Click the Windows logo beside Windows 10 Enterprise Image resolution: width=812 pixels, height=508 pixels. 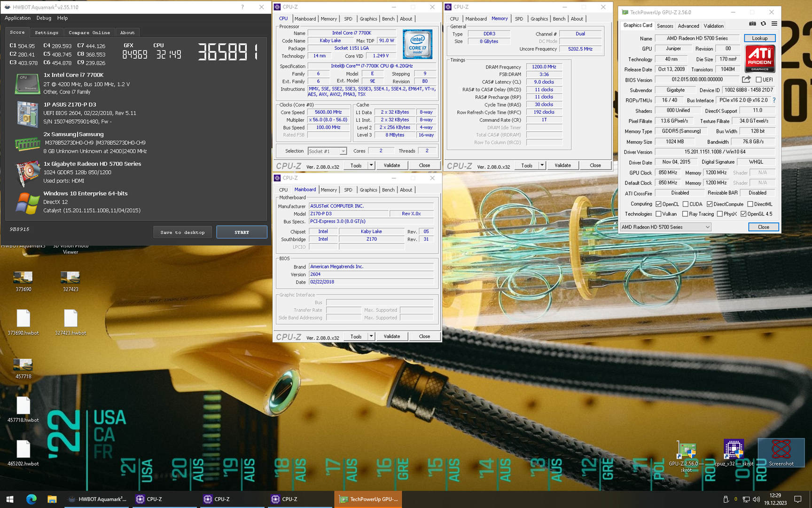coord(27,203)
